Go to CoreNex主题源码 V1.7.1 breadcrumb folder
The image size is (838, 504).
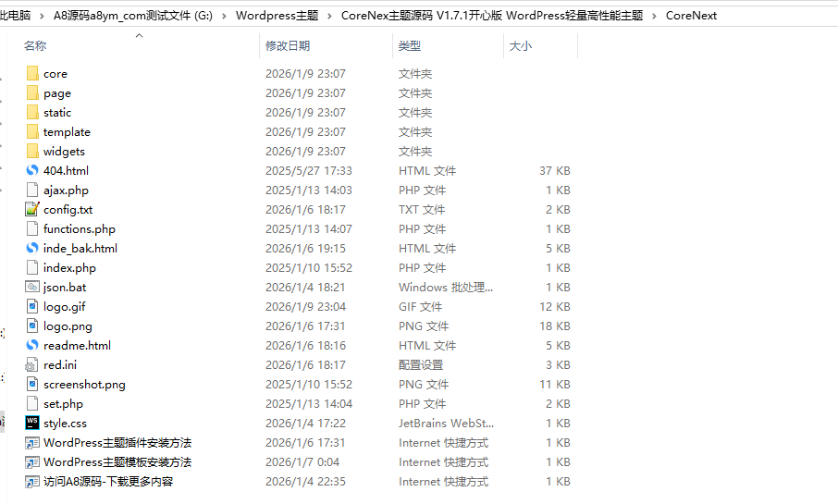click(492, 16)
